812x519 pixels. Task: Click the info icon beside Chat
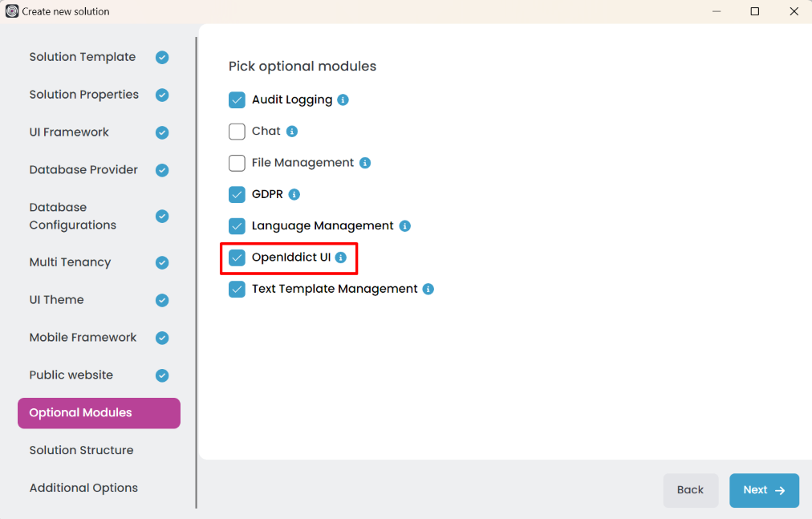click(292, 131)
